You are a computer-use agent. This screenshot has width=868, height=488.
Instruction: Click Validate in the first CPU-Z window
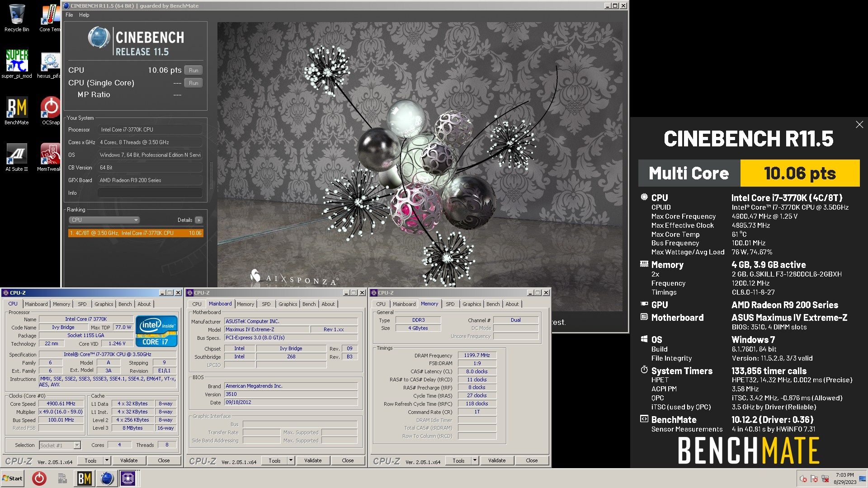[129, 460]
